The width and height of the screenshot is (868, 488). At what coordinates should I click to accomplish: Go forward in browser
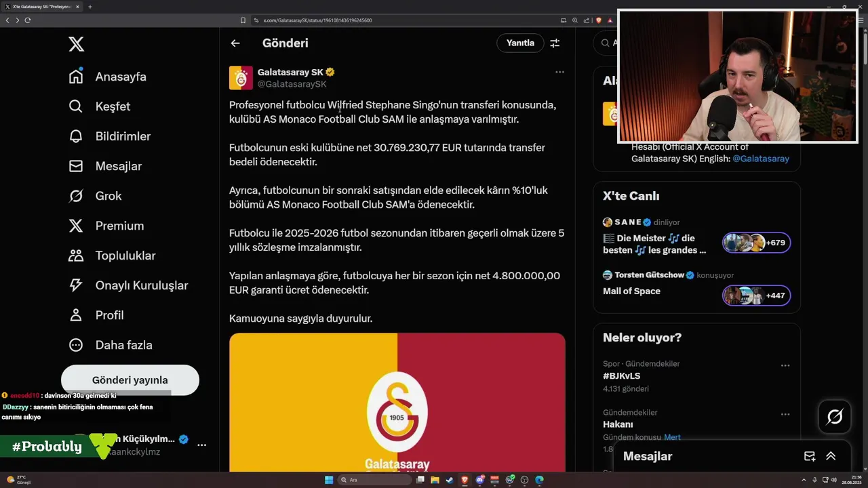[17, 20]
